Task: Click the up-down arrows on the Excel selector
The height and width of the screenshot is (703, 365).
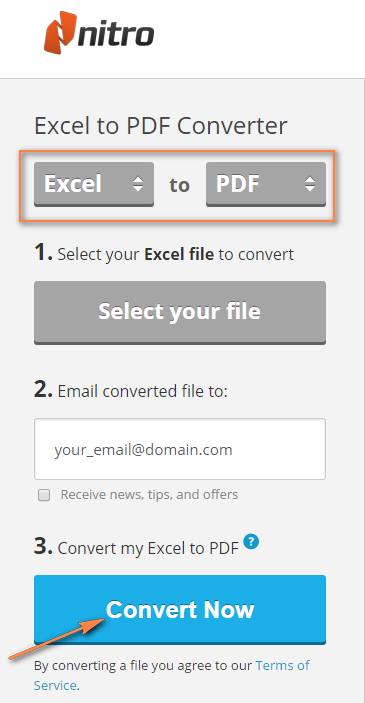Action: click(x=138, y=184)
